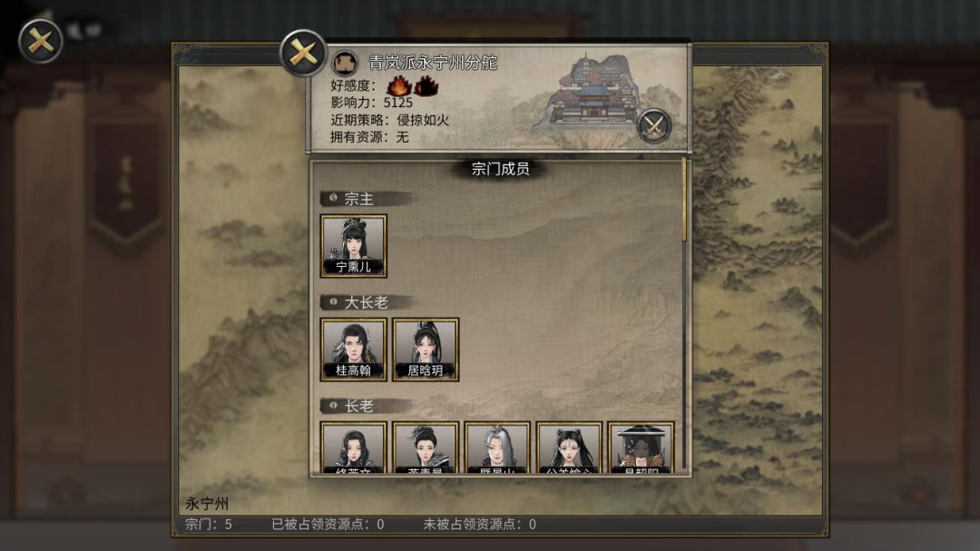Click the 宗门成员 panel title tab
This screenshot has width=980, height=551.
click(x=500, y=169)
